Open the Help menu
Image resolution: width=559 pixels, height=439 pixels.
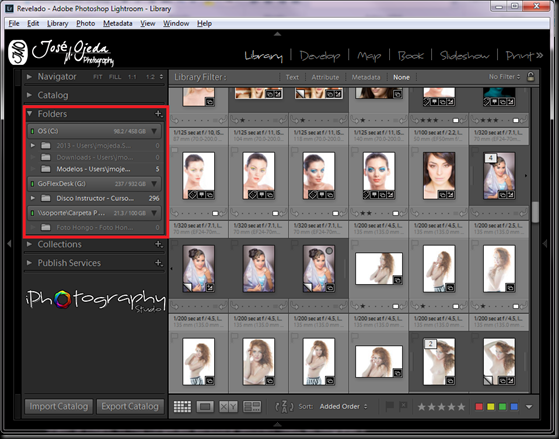click(204, 24)
